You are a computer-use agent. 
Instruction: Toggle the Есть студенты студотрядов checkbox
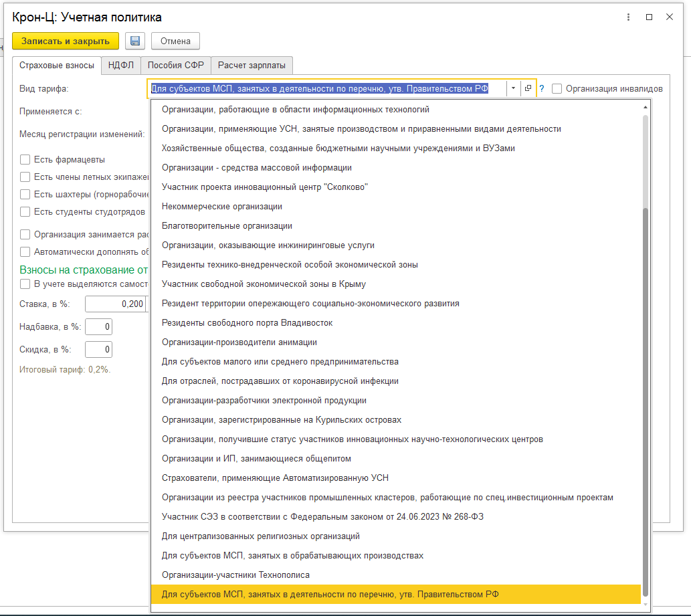[x=25, y=212]
